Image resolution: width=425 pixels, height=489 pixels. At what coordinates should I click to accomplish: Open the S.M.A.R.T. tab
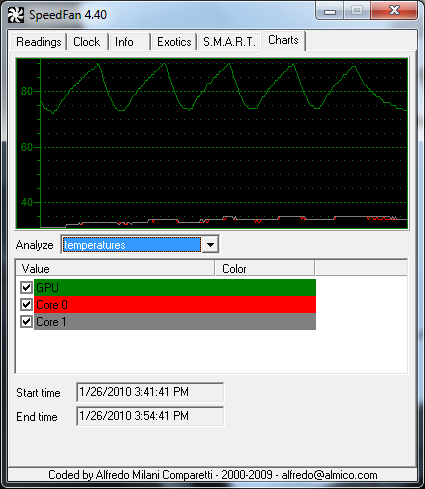pos(229,42)
